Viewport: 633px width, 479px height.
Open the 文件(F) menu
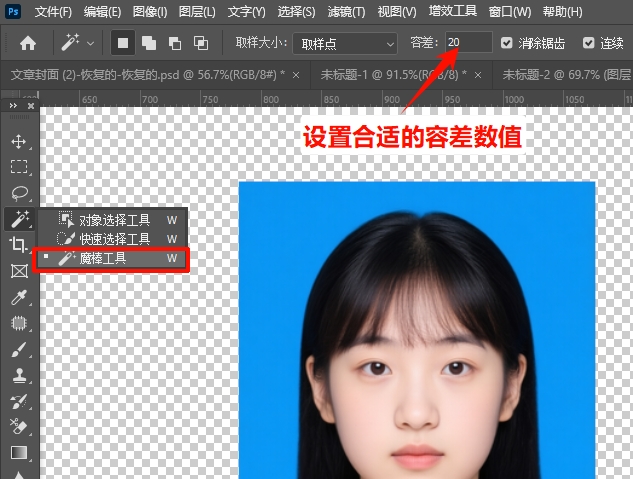[x=53, y=12]
